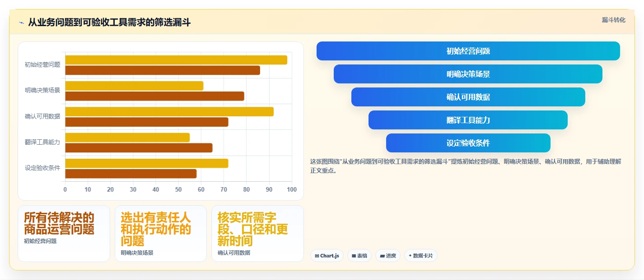
Task: Click the 初始经营问题 caption in the first card
Action: pos(40,241)
